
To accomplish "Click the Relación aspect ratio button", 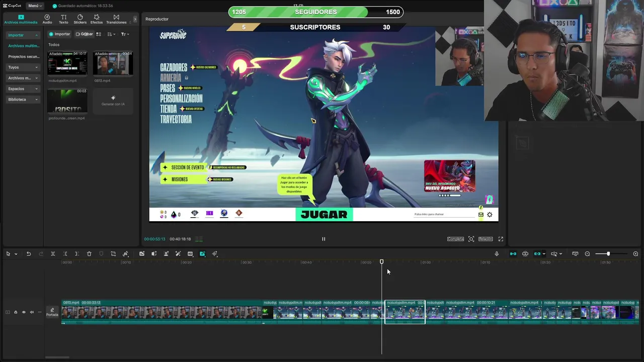I will (x=486, y=239).
